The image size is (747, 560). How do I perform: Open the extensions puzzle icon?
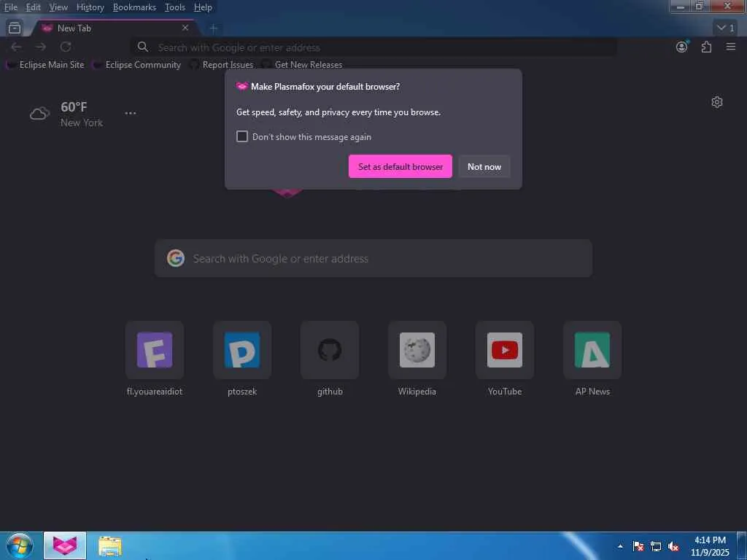coord(706,47)
